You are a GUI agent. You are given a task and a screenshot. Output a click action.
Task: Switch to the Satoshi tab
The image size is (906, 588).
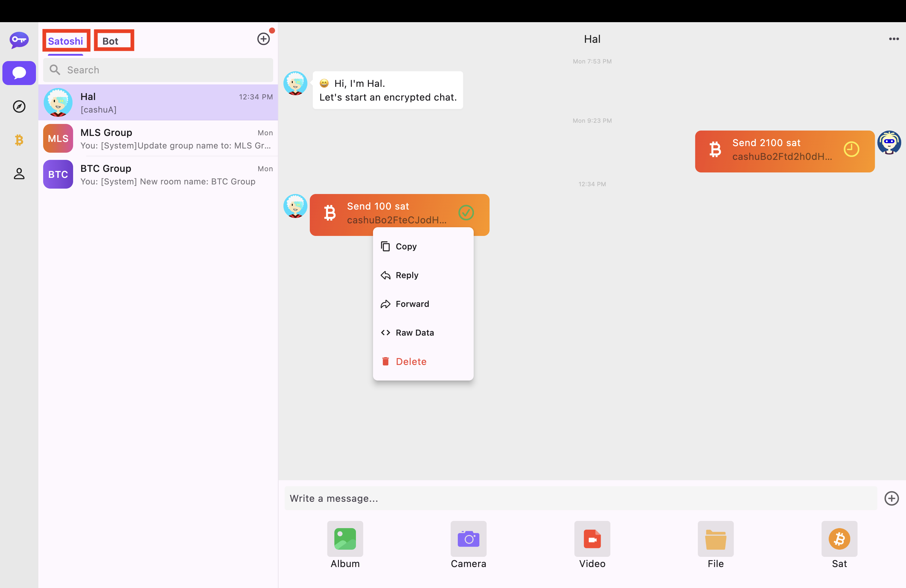tap(66, 41)
